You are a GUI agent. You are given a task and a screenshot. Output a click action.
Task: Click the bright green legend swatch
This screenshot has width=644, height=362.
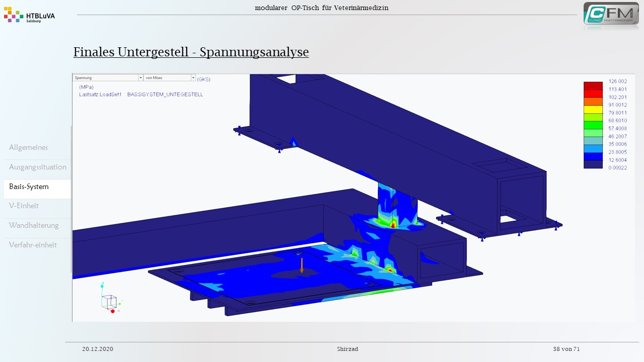point(593,125)
